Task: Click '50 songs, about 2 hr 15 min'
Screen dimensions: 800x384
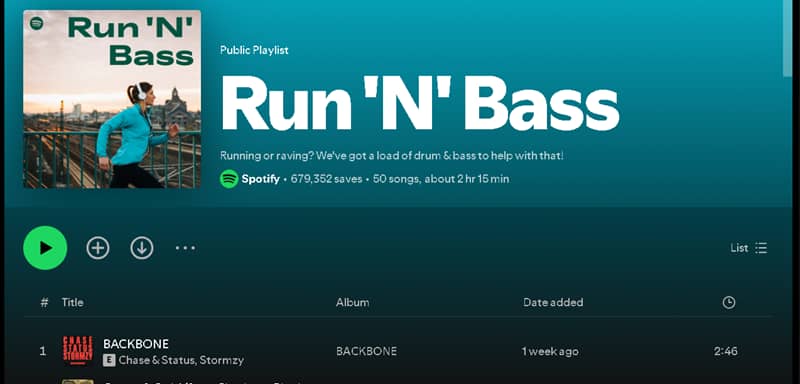Action: click(x=441, y=179)
